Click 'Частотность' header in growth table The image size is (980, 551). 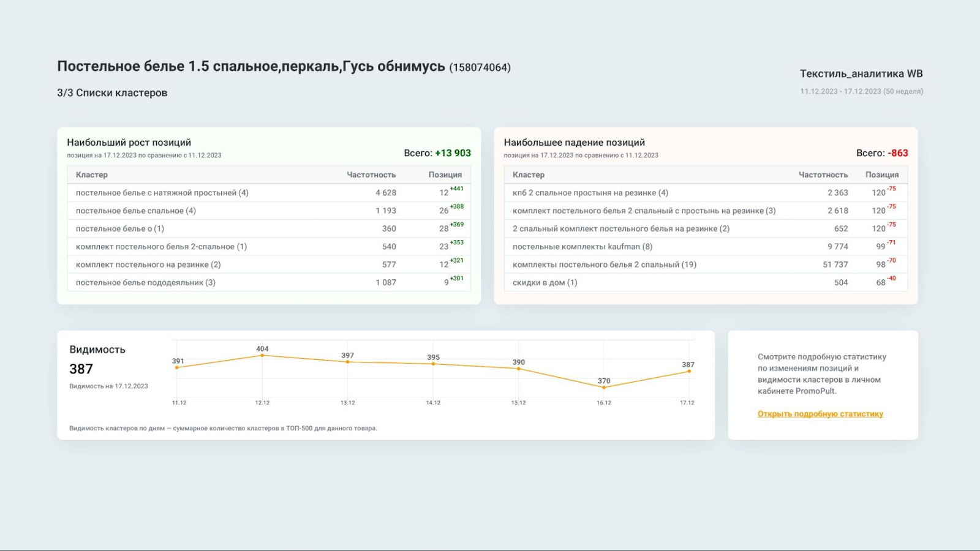[371, 175]
